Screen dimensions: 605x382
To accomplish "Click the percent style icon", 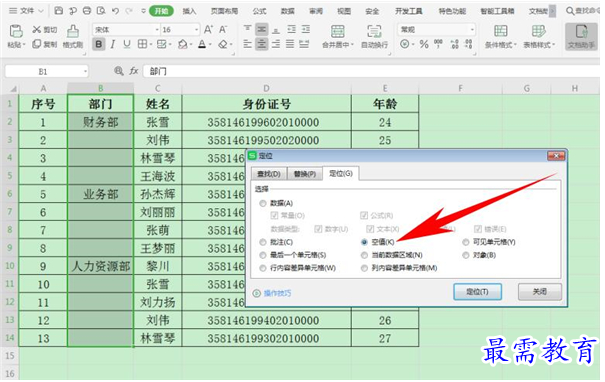I will 424,44.
